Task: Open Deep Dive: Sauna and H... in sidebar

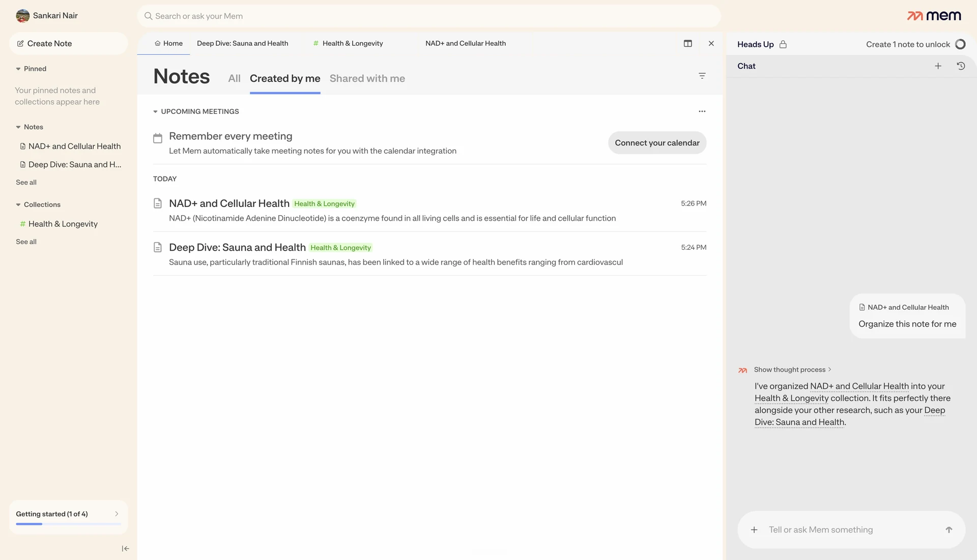Action: click(70, 165)
